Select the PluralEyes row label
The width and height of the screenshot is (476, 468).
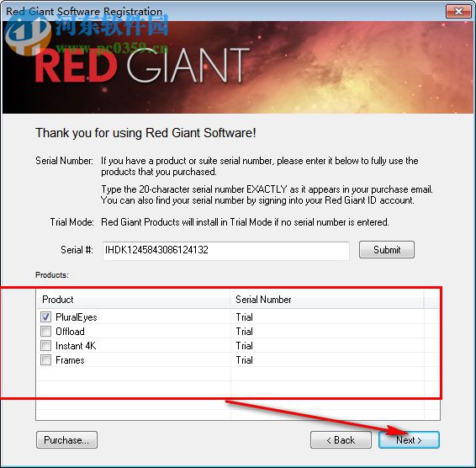point(77,317)
